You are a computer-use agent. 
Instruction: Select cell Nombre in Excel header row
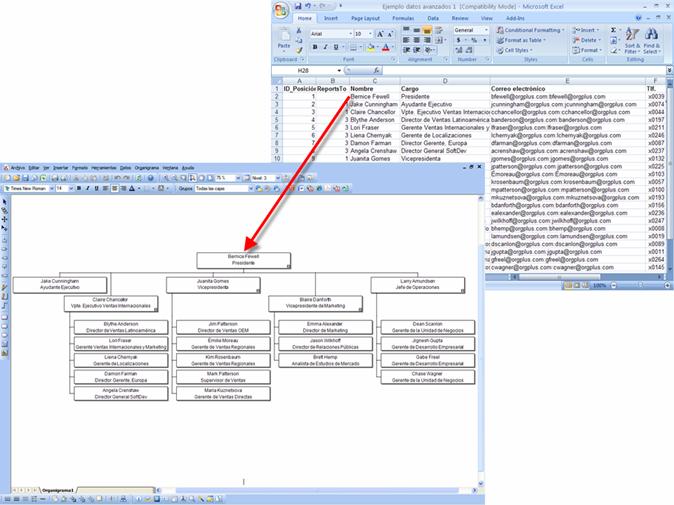374,89
